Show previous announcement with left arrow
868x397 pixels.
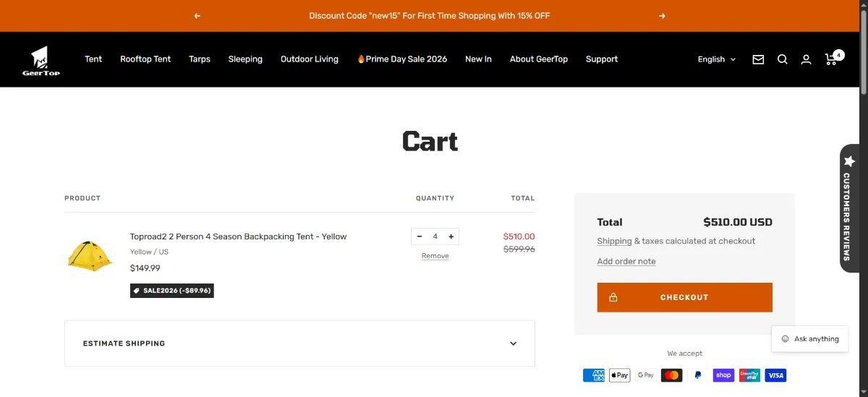[197, 16]
